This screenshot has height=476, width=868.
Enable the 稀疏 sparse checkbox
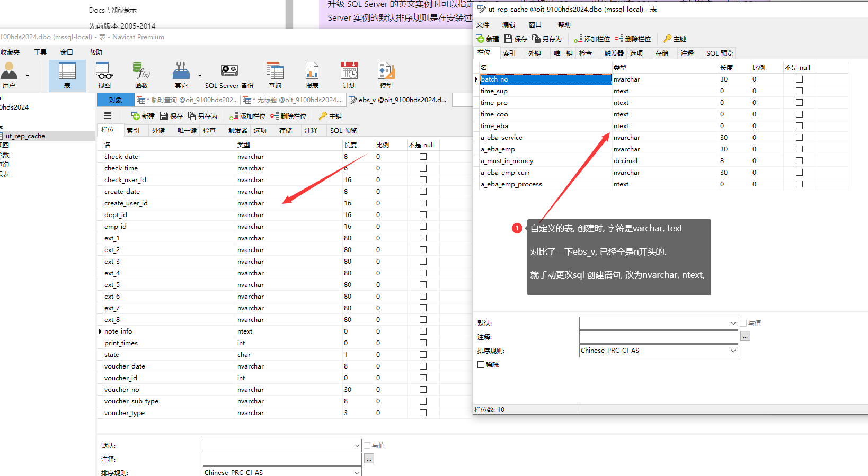481,365
